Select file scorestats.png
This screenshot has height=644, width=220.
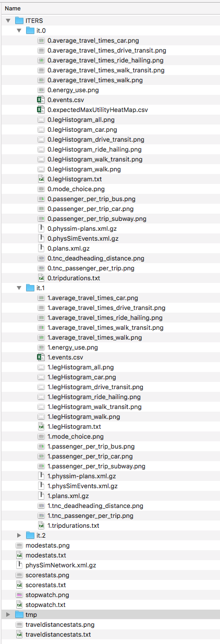(x=47, y=575)
